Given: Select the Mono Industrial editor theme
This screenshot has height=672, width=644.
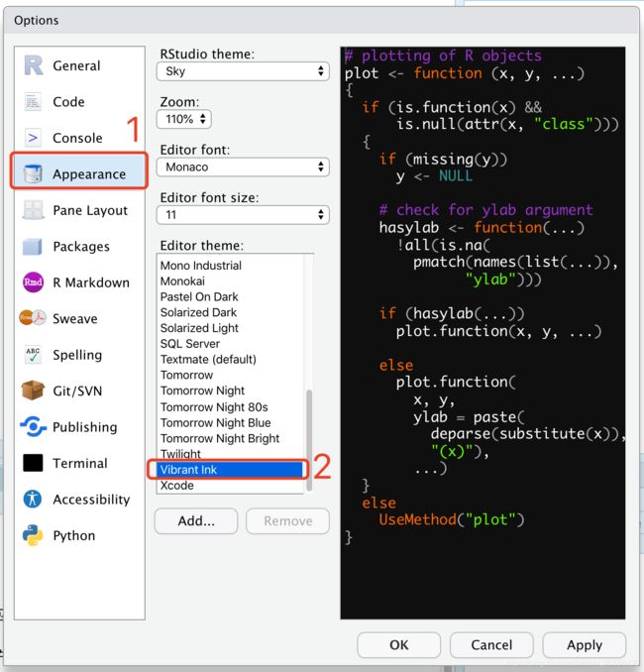Looking at the screenshot, I should coord(231,266).
